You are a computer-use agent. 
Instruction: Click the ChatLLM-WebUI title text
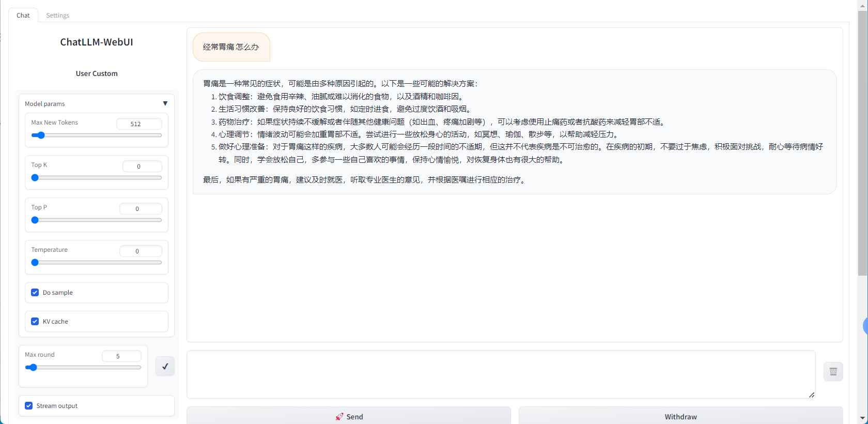point(97,42)
